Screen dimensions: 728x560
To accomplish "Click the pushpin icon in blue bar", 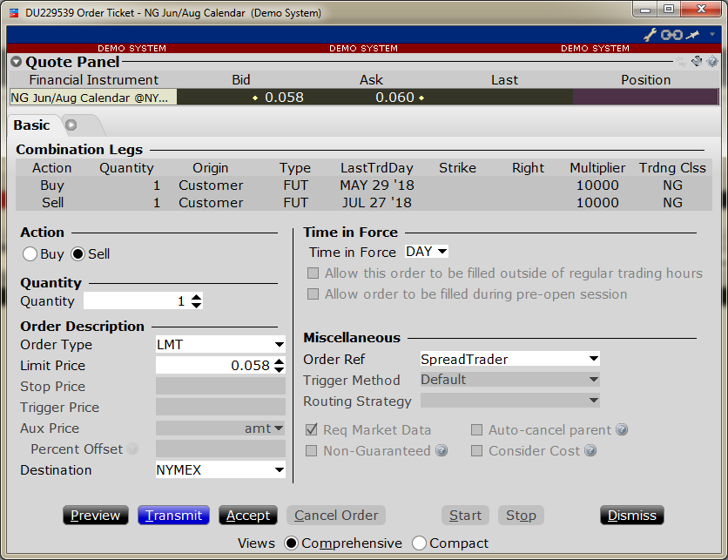I will [692, 35].
